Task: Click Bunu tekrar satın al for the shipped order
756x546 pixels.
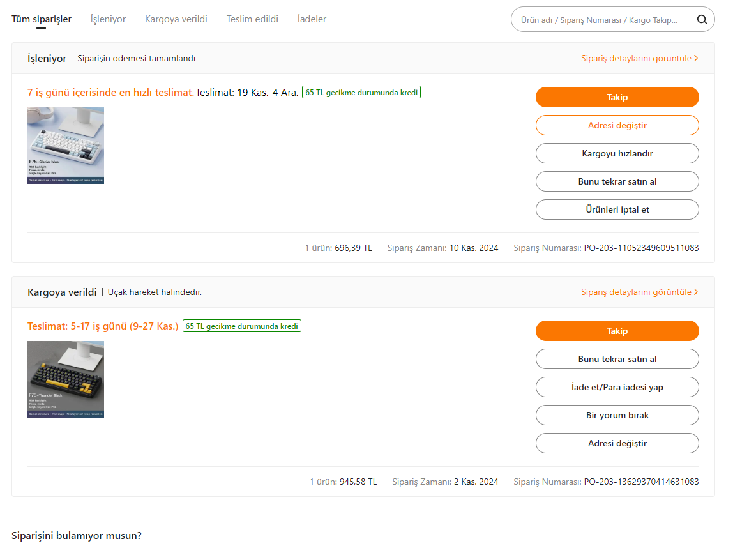Action: pos(617,359)
